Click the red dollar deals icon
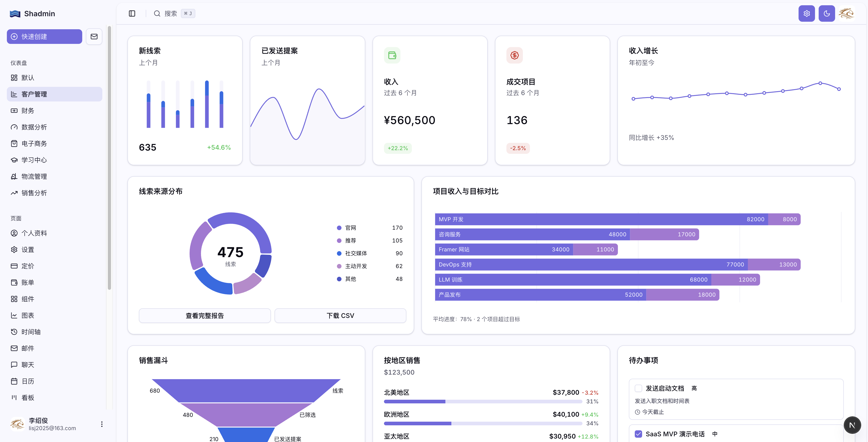The image size is (868, 442). coord(514,55)
